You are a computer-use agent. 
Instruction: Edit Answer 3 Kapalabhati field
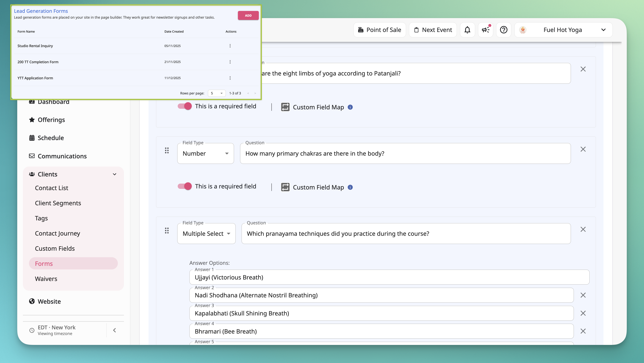coord(381,313)
